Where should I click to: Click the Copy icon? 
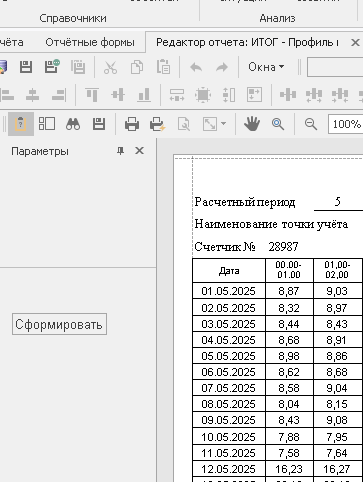137,67
